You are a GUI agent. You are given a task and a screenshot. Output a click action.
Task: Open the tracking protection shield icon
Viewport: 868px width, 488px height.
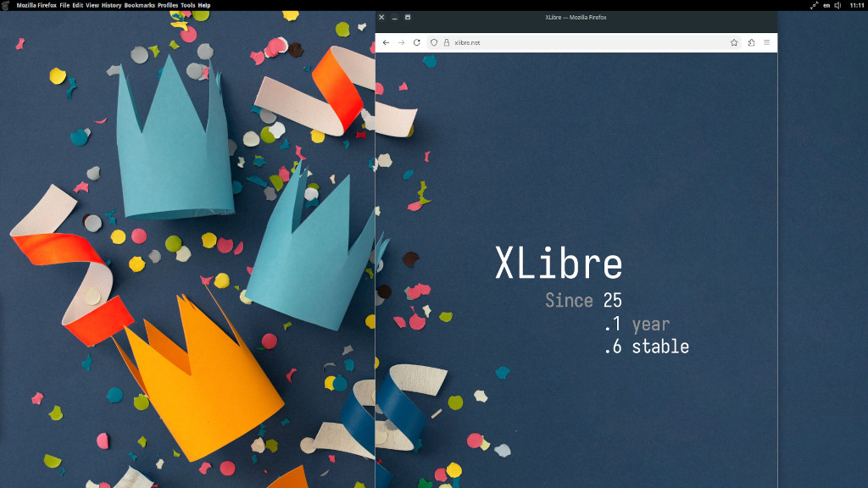pyautogui.click(x=434, y=42)
